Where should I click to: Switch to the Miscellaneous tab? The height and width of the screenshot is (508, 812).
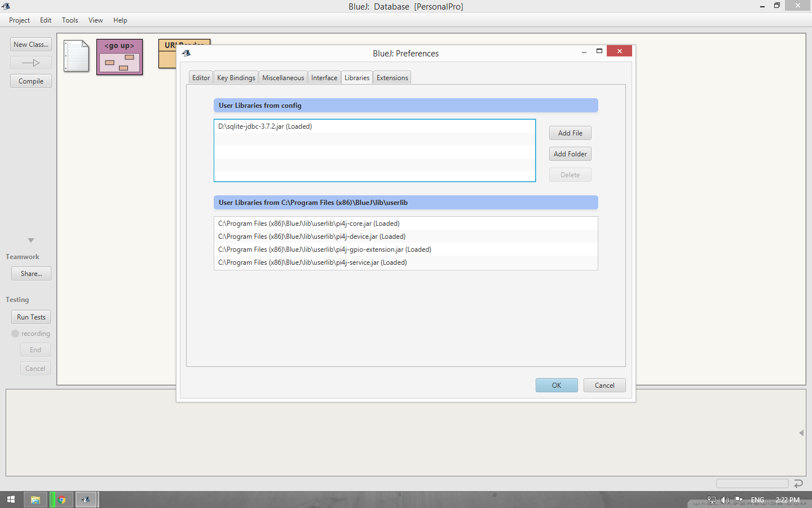pos(283,78)
